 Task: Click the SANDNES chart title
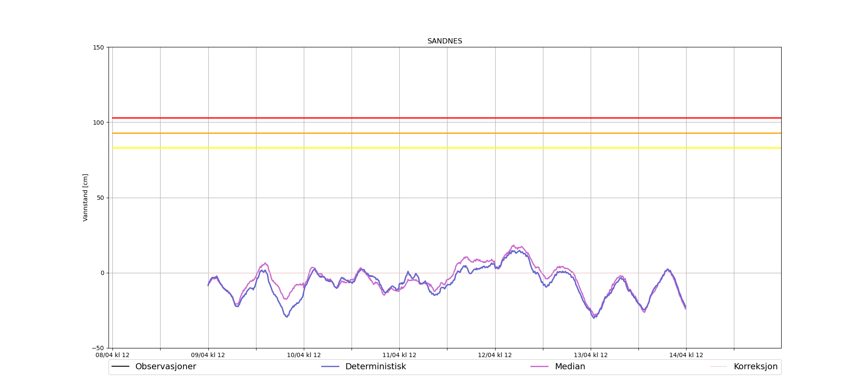[444, 41]
